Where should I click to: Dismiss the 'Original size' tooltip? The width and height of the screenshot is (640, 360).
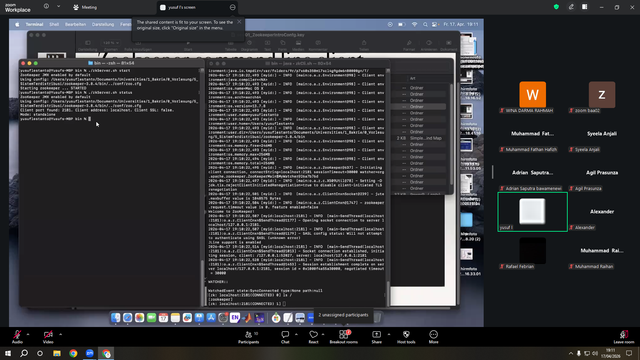pos(239,22)
